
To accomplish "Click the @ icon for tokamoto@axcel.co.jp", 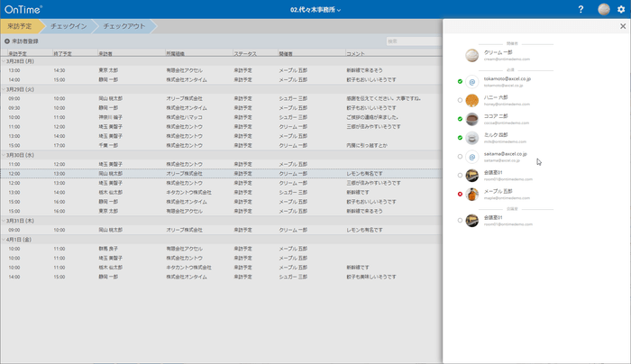I will 471,82.
